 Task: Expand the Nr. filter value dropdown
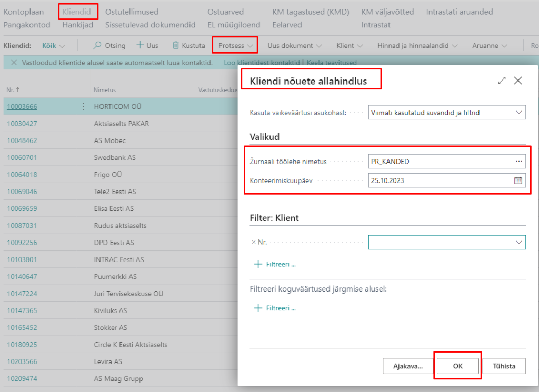(518, 242)
